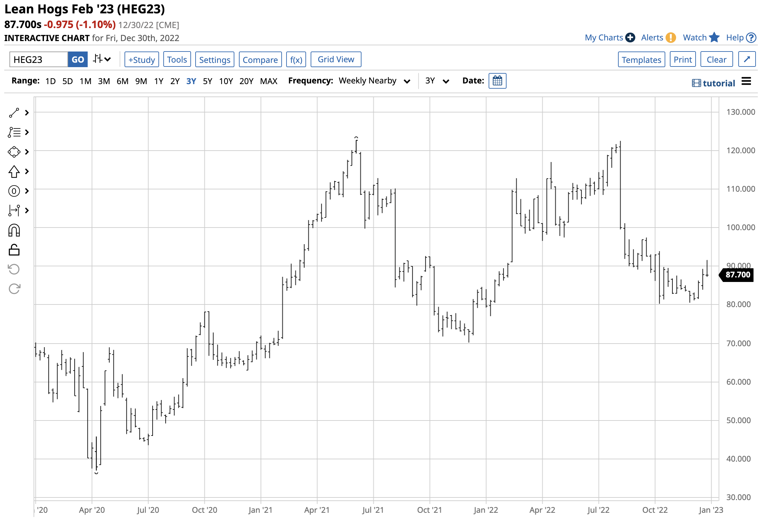
Task: Click the +Study button
Action: 141,60
